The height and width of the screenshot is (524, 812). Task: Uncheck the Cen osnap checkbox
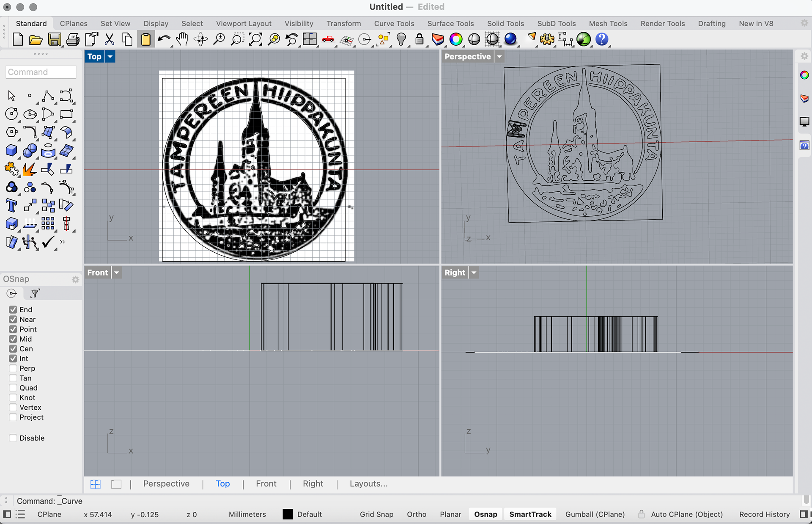(x=13, y=348)
